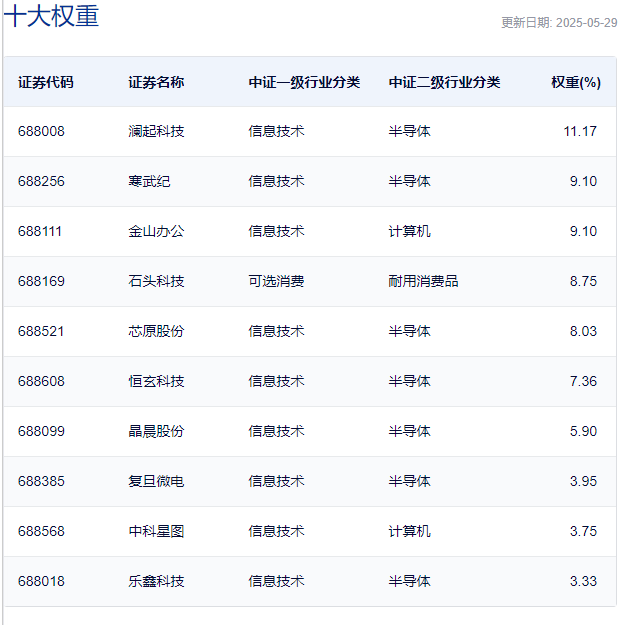Screen dimensions: 624x625
Task: Select security code 688018
Action: (41, 582)
